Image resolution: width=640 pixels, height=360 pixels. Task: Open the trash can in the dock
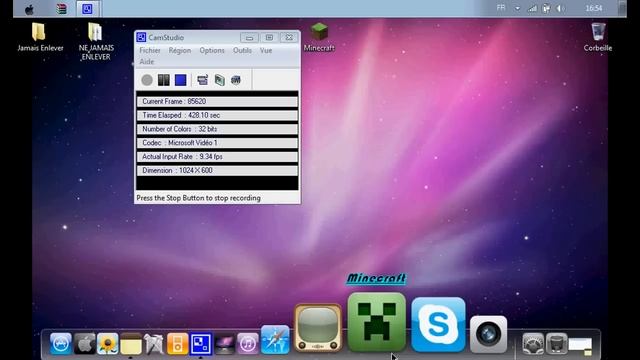tap(557, 344)
